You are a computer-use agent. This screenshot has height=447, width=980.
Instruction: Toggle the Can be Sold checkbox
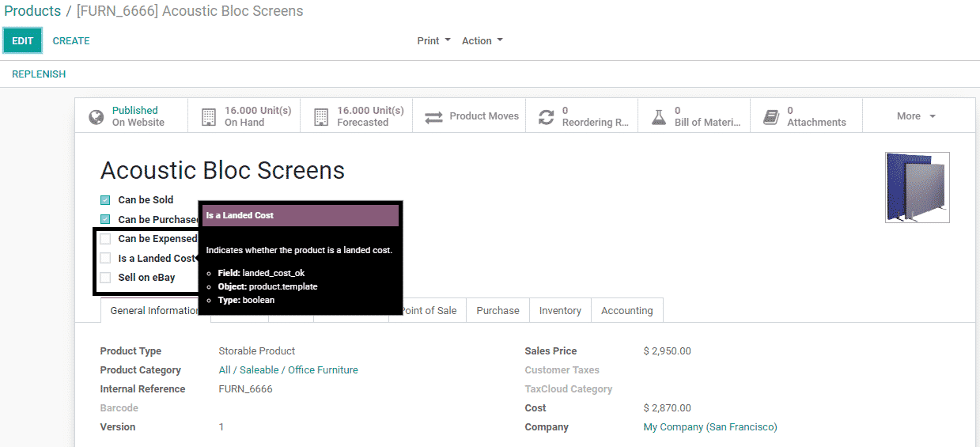click(105, 200)
